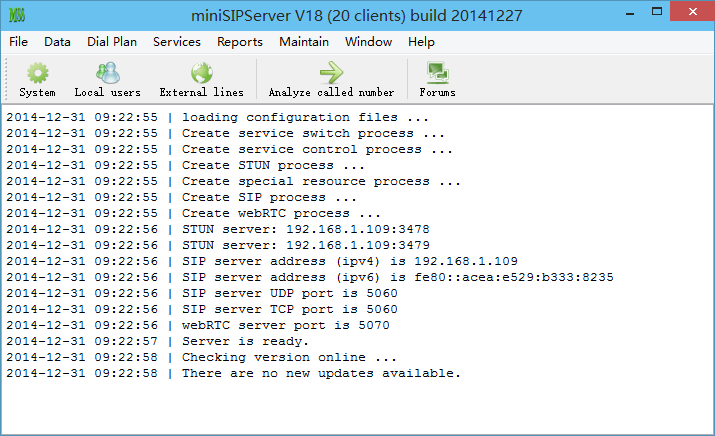Open the Reports menu
This screenshot has height=436, width=715.
click(240, 42)
